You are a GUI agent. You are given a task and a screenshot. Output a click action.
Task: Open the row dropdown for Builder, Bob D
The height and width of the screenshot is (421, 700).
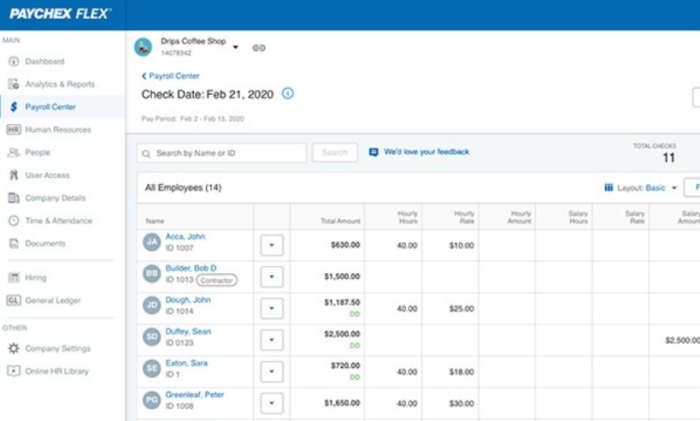click(x=272, y=277)
